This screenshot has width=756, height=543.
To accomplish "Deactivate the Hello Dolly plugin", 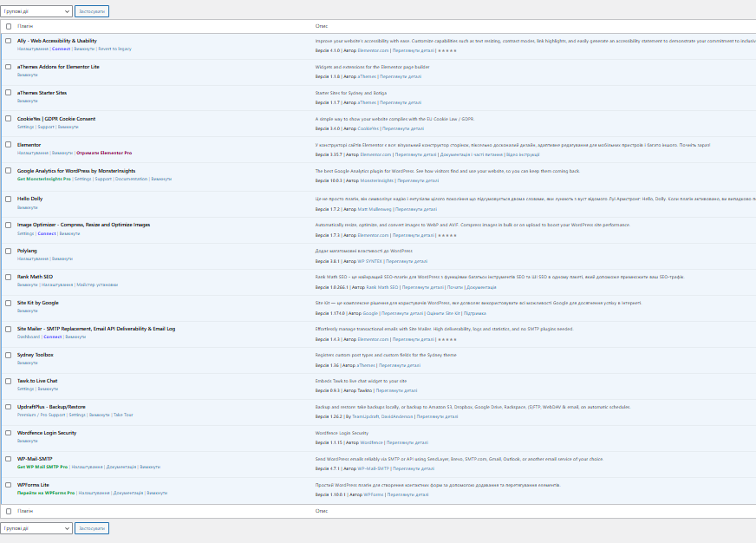I will pyautogui.click(x=28, y=208).
